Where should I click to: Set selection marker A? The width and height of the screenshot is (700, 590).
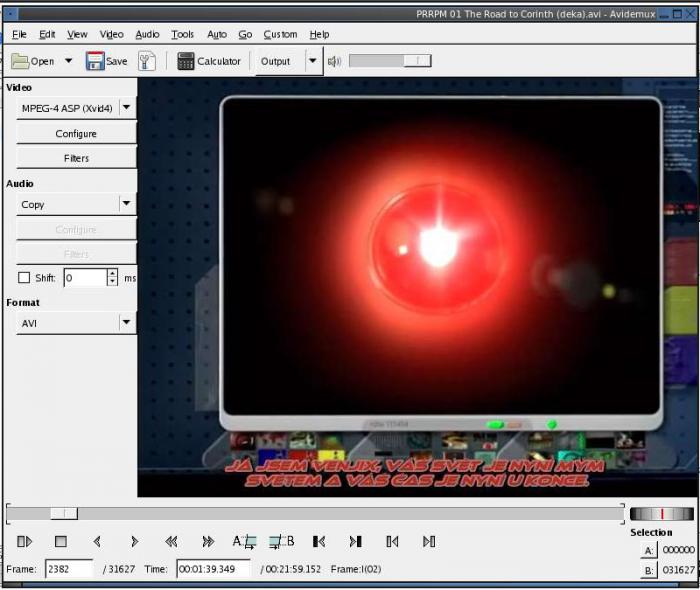tap(245, 542)
